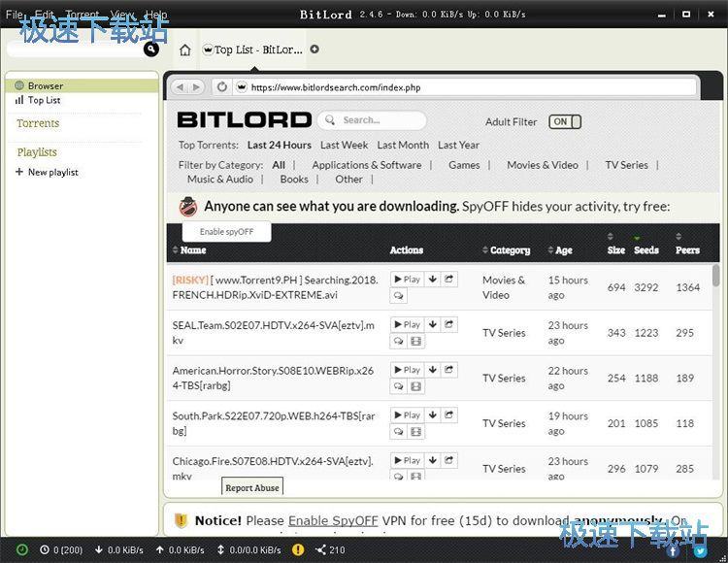This screenshot has height=563, width=728.
Task: Filter top torrents by Last Week
Action: tap(344, 145)
